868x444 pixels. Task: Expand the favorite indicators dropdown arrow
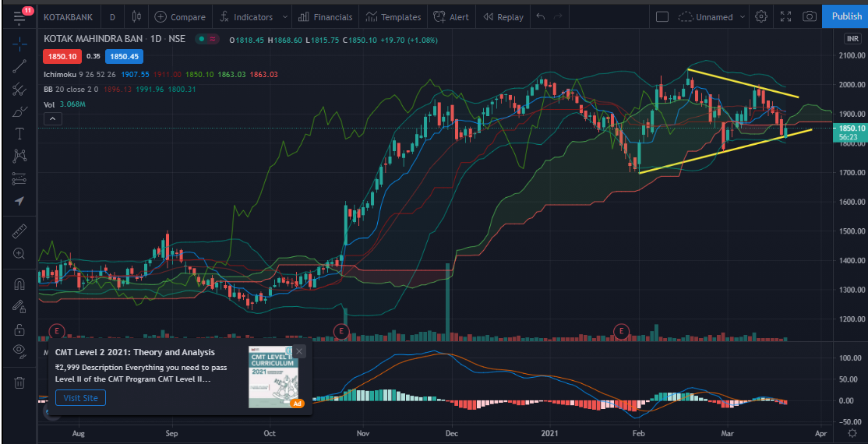[285, 16]
